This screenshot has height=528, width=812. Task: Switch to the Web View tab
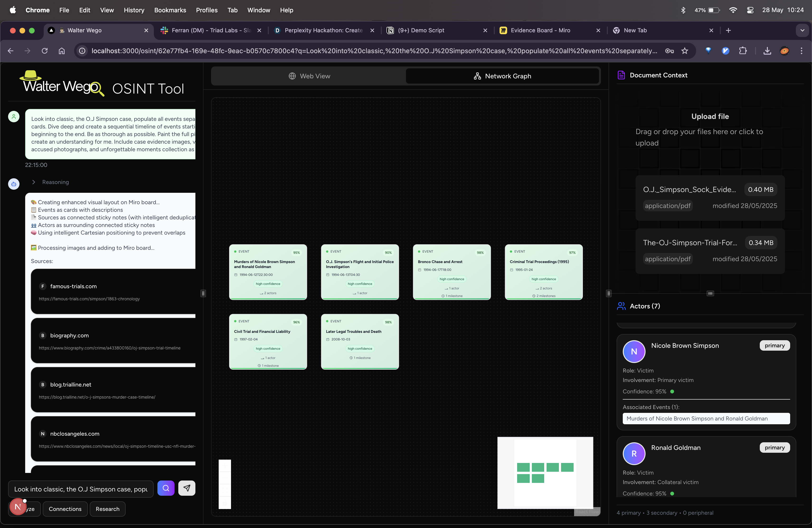pyautogui.click(x=309, y=76)
